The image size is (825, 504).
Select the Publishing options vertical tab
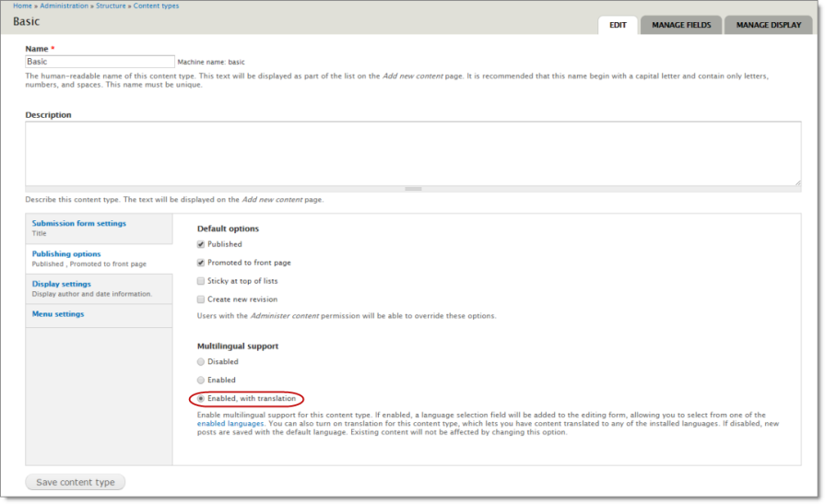point(66,253)
